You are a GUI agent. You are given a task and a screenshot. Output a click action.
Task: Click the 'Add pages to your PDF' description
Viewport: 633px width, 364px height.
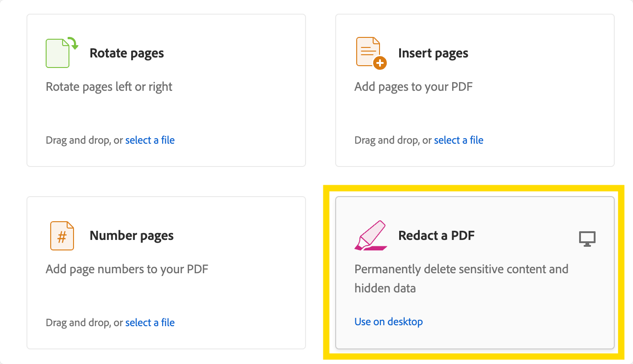tap(413, 87)
